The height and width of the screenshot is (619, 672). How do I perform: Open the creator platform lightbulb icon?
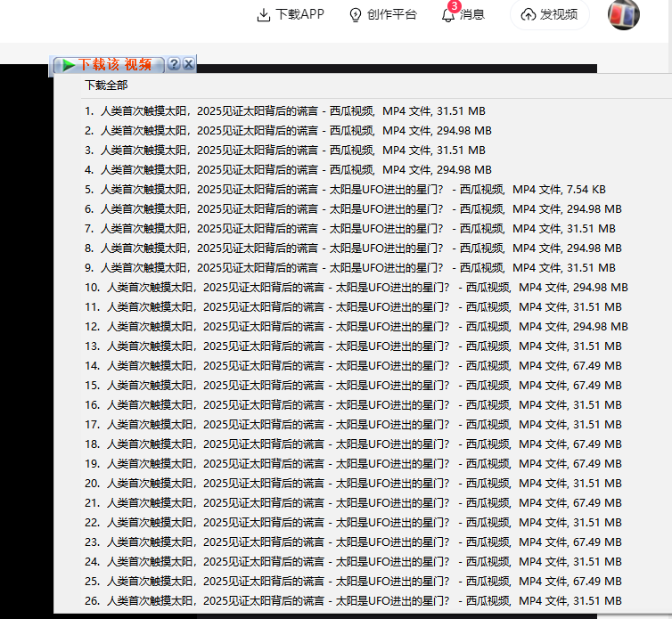pyautogui.click(x=356, y=15)
